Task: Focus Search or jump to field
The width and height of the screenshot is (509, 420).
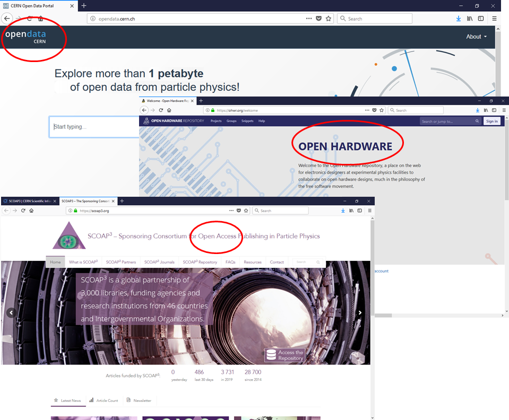Action: pos(450,121)
